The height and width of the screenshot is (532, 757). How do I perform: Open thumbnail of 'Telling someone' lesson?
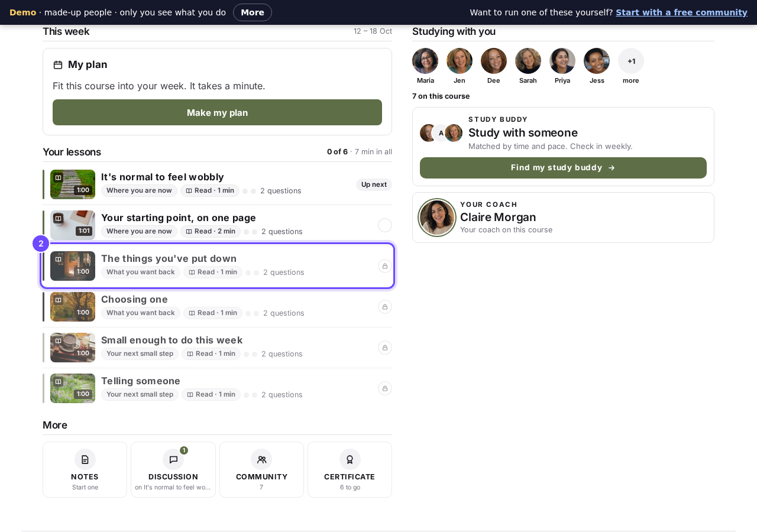click(x=73, y=388)
